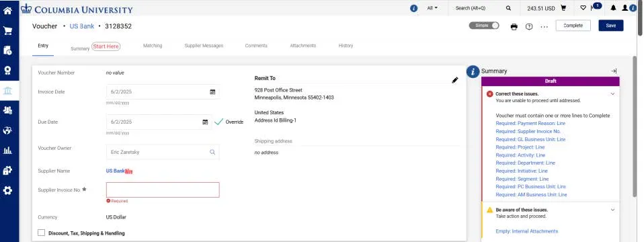
Task: Open the puzzle-gear setup sidebar icon
Action: tap(7, 171)
